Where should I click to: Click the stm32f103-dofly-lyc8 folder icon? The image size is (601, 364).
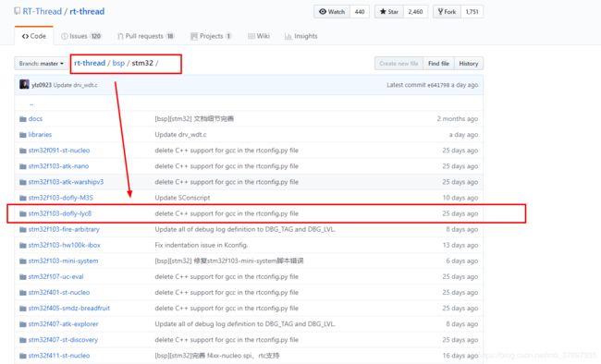[23, 213]
